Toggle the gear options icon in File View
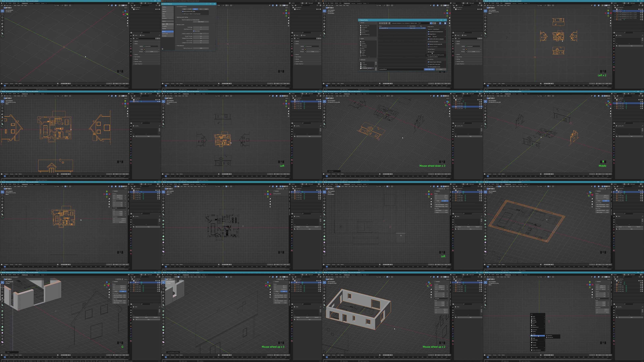This screenshot has height=362, width=644. [x=445, y=23]
